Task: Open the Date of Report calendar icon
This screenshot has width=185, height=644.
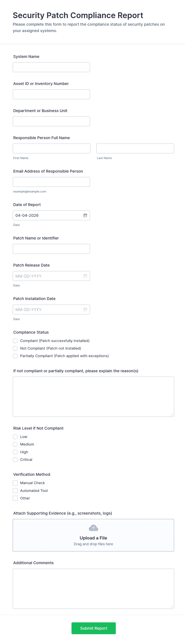Action: pyautogui.click(x=85, y=216)
